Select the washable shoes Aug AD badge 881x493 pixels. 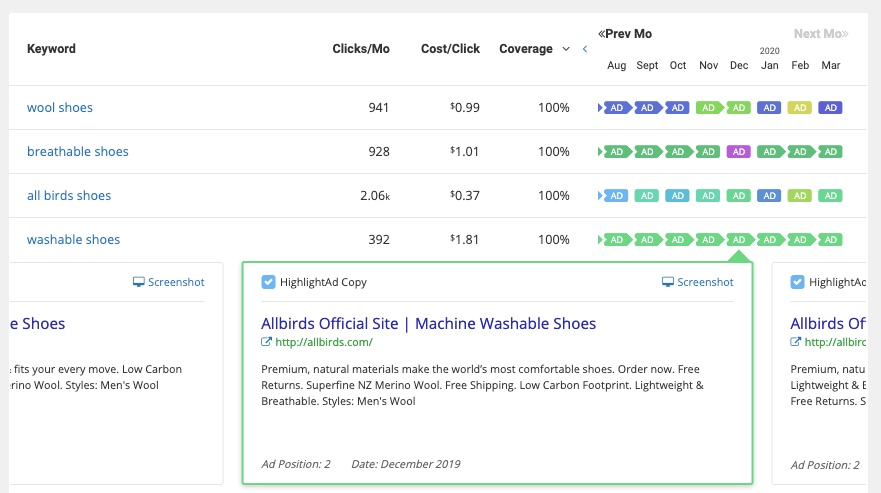[616, 239]
